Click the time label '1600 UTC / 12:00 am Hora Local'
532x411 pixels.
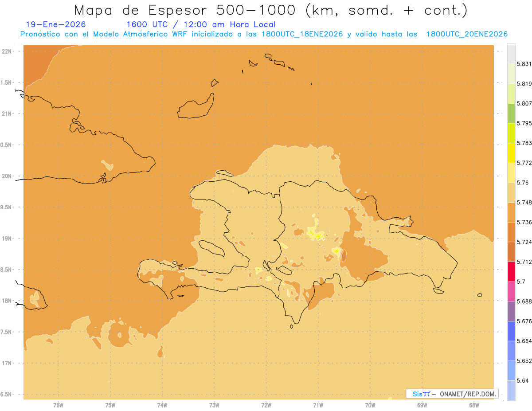pos(201,24)
